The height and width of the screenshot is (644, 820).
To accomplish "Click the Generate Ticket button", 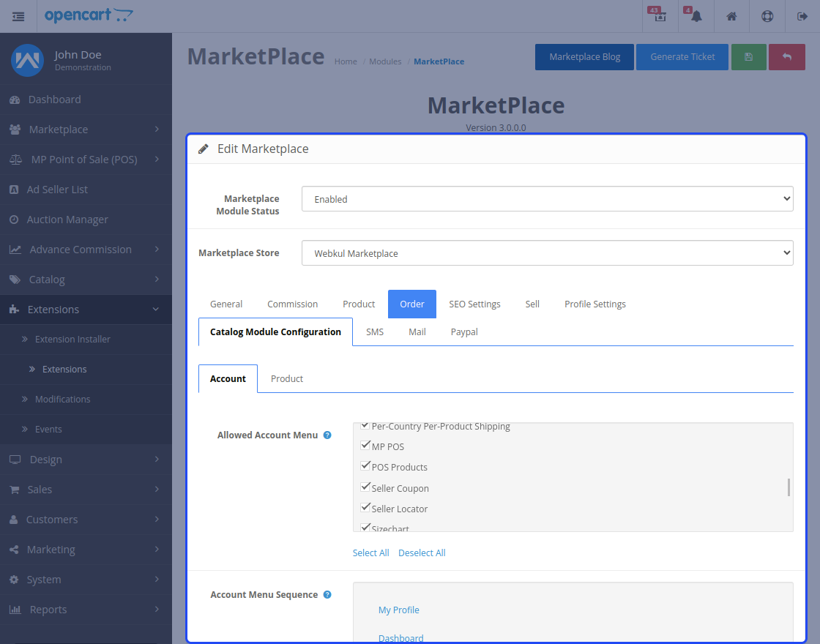I will pyautogui.click(x=682, y=57).
